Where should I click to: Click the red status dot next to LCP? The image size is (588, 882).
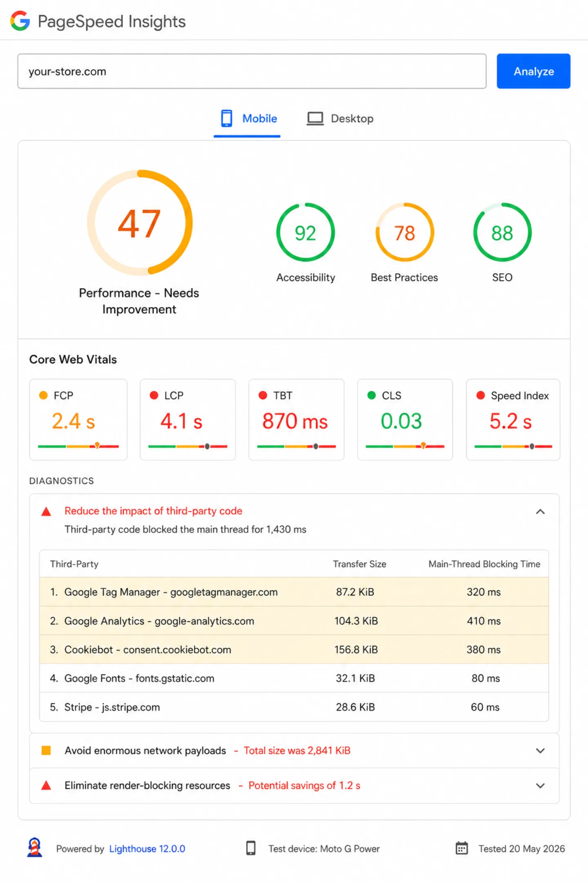point(154,395)
